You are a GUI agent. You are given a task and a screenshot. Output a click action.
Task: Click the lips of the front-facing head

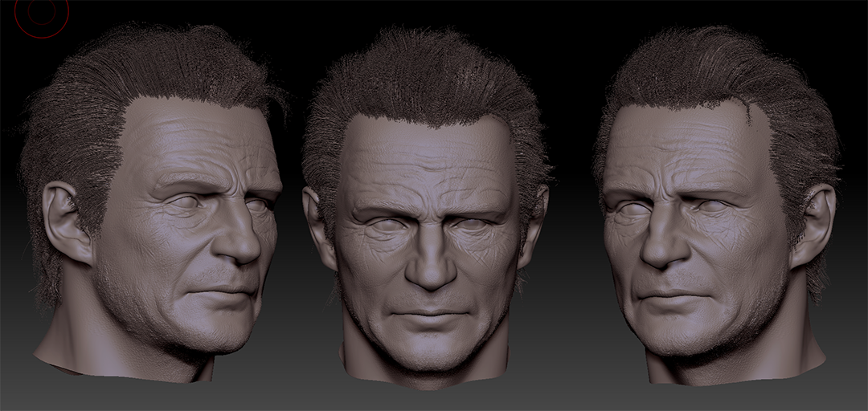(x=430, y=315)
